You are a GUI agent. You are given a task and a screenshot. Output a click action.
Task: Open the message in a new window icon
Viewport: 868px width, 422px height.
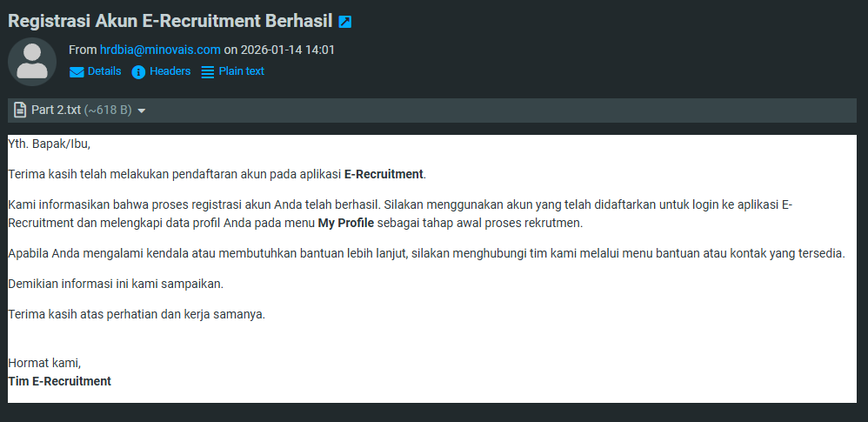coord(344,22)
